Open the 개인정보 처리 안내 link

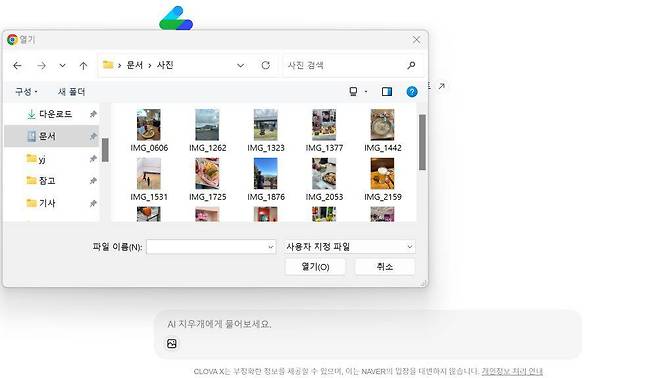[512, 371]
